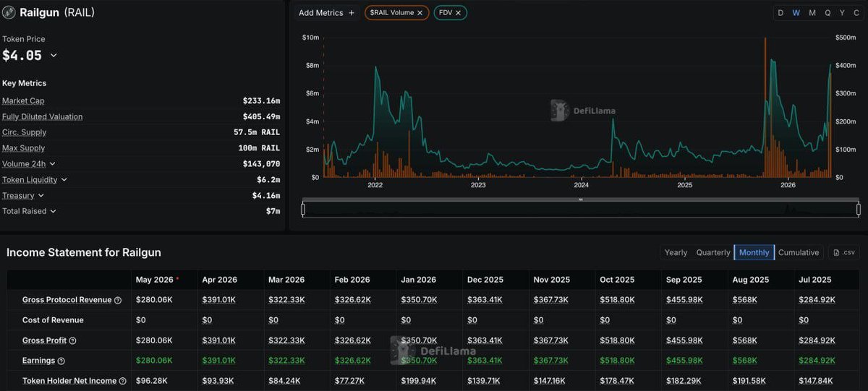Viewport: 868px width, 391px height.
Task: Click Total Raised value $7m
Action: (x=273, y=212)
